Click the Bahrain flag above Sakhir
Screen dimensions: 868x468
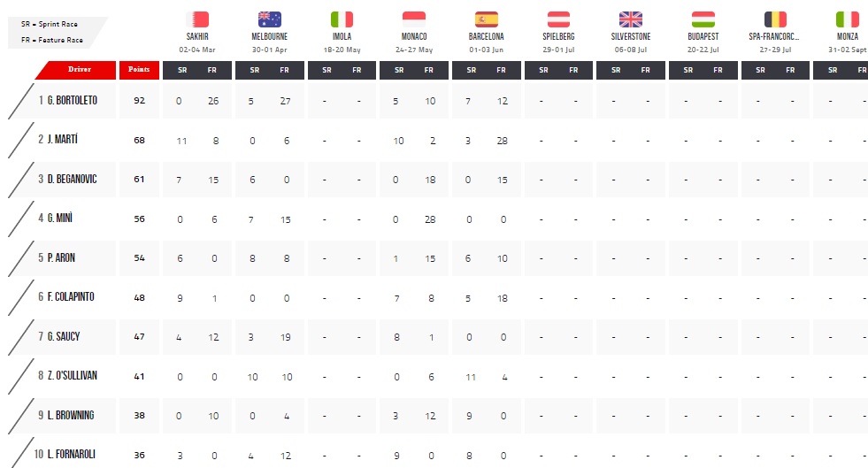click(x=197, y=19)
